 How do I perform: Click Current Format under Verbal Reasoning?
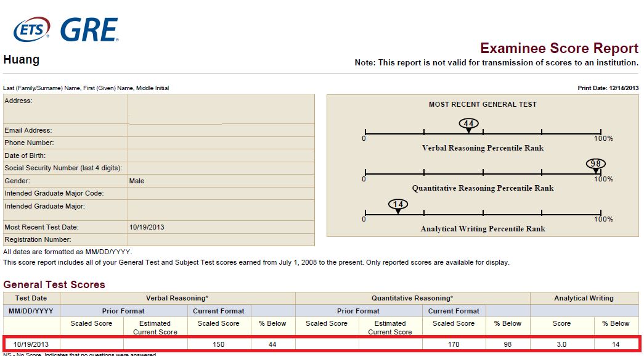click(219, 311)
